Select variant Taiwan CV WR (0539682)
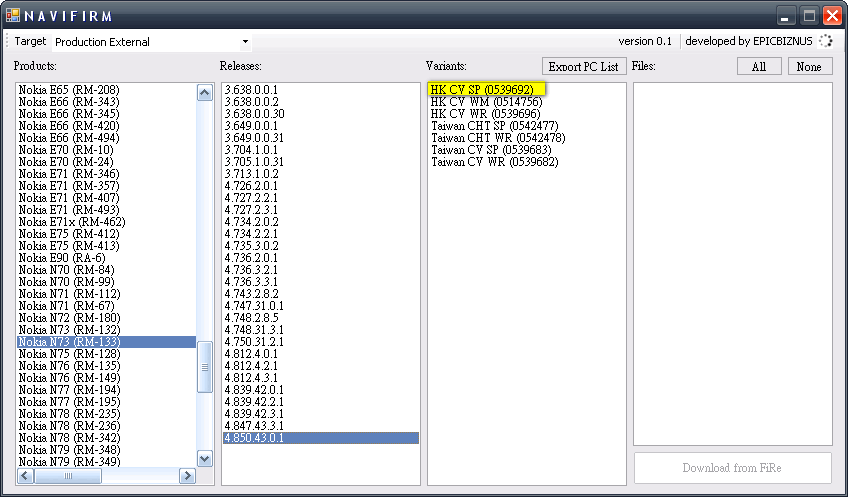 pos(494,162)
